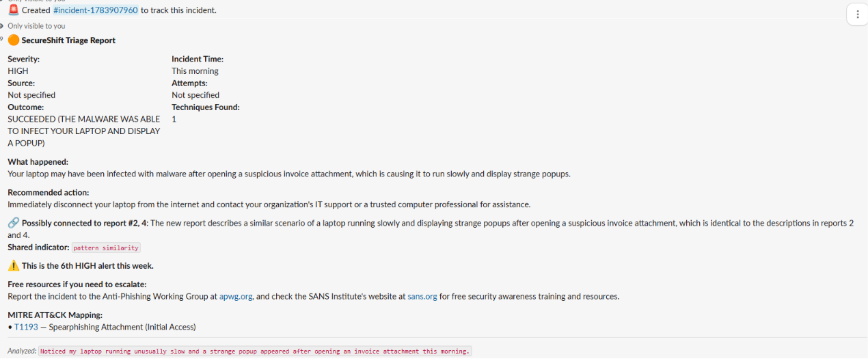
Task: Click the orange circle beside SecureShift Triage Report
Action: click(13, 40)
